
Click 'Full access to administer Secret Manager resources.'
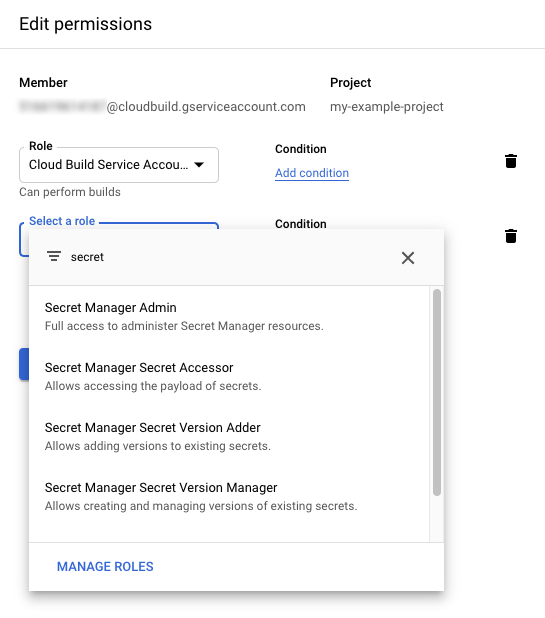click(x=184, y=326)
